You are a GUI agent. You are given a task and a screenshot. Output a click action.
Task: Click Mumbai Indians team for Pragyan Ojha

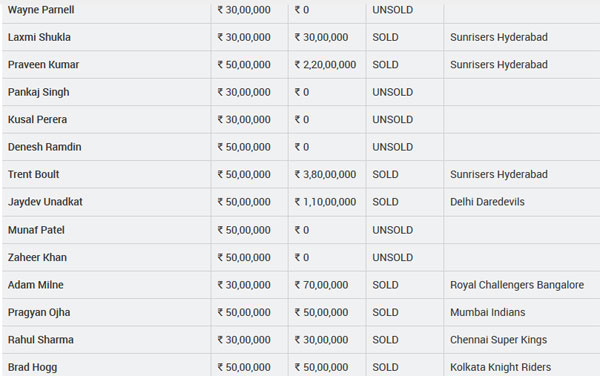[488, 313]
